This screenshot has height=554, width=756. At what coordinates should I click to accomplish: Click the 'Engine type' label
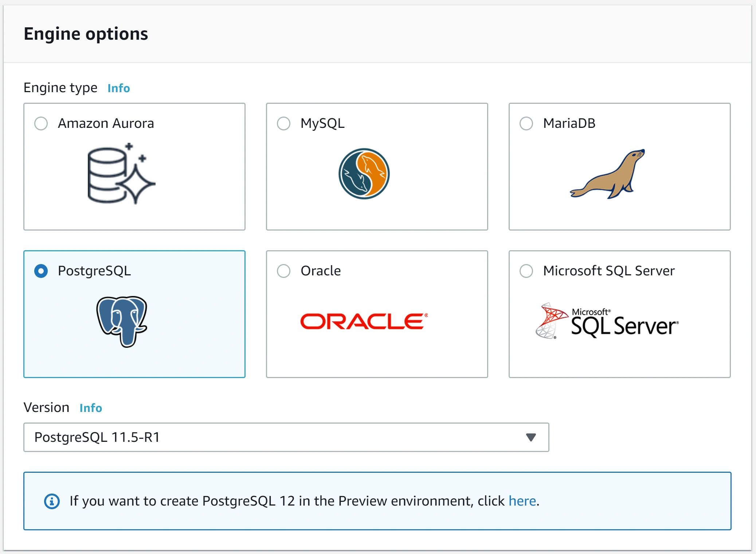pos(60,88)
